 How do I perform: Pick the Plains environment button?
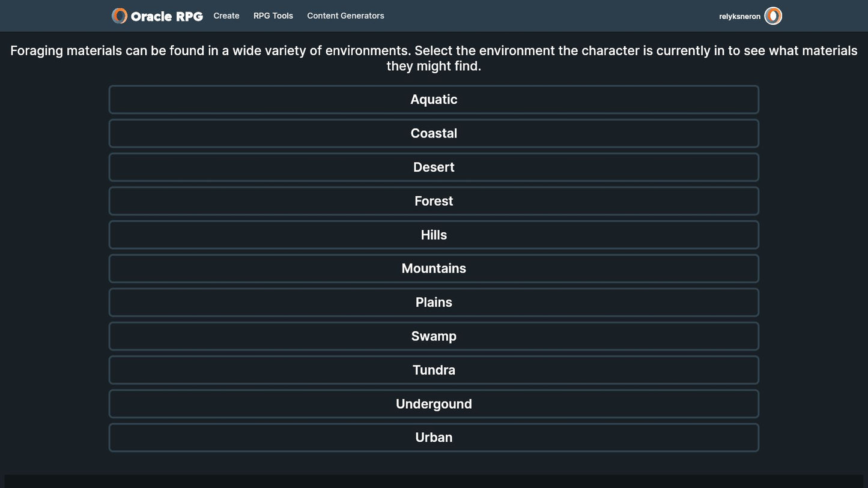[x=434, y=303]
